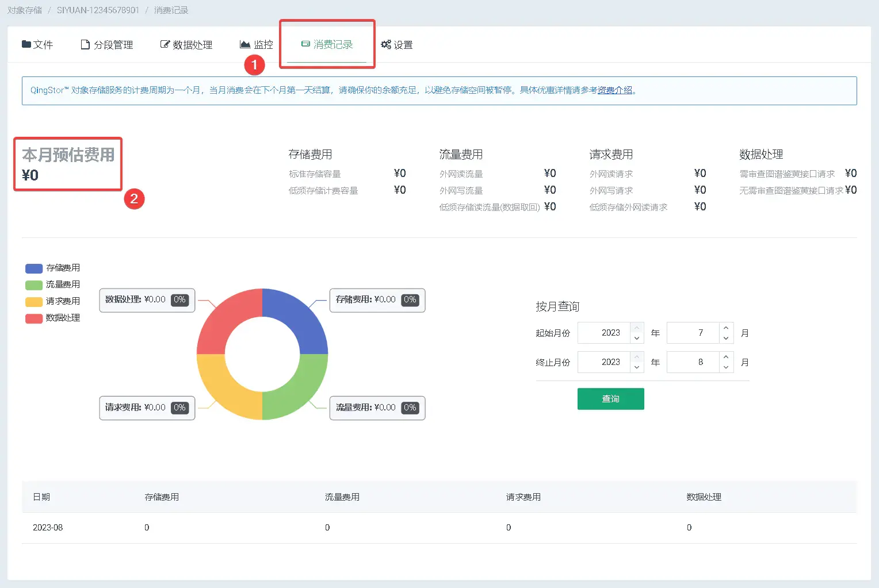
Task: Increment the 起始月份 year using up arrow
Action: click(637, 328)
